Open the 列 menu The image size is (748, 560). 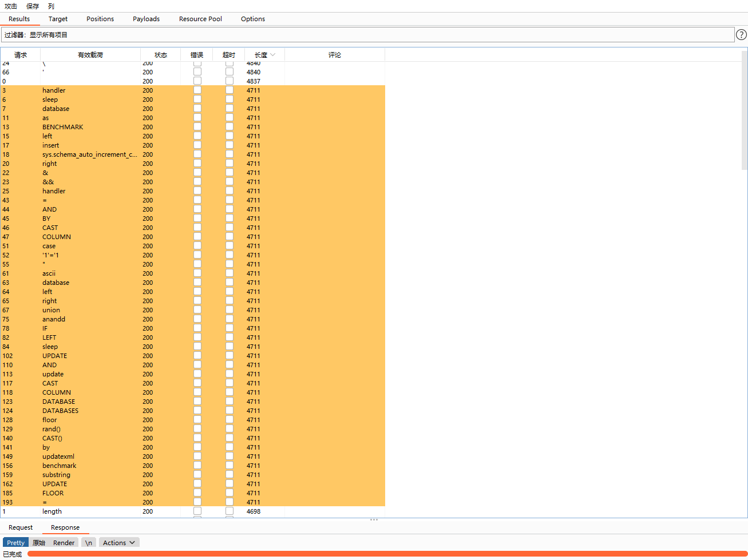pos(52,6)
